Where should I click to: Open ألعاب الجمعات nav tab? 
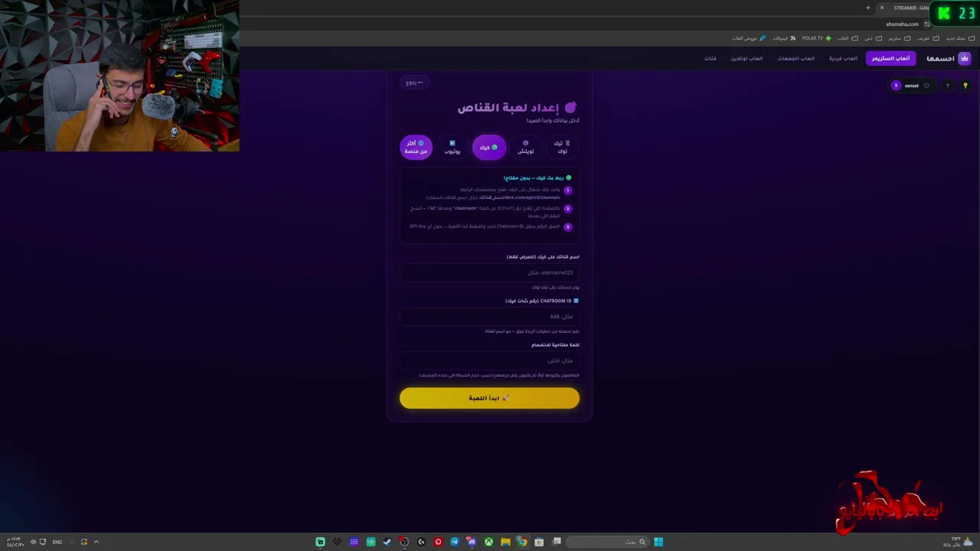(796, 58)
